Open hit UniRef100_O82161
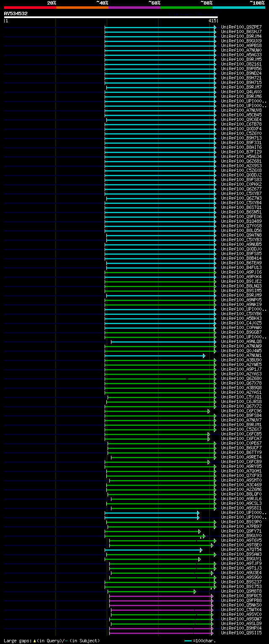The height and width of the screenshot is (644, 269). tap(241, 64)
